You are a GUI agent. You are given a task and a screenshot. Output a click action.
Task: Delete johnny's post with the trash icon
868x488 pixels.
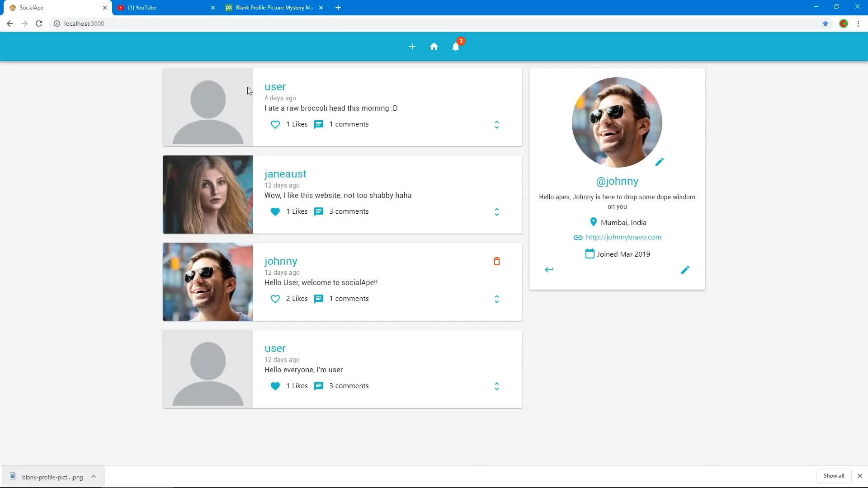pyautogui.click(x=496, y=261)
